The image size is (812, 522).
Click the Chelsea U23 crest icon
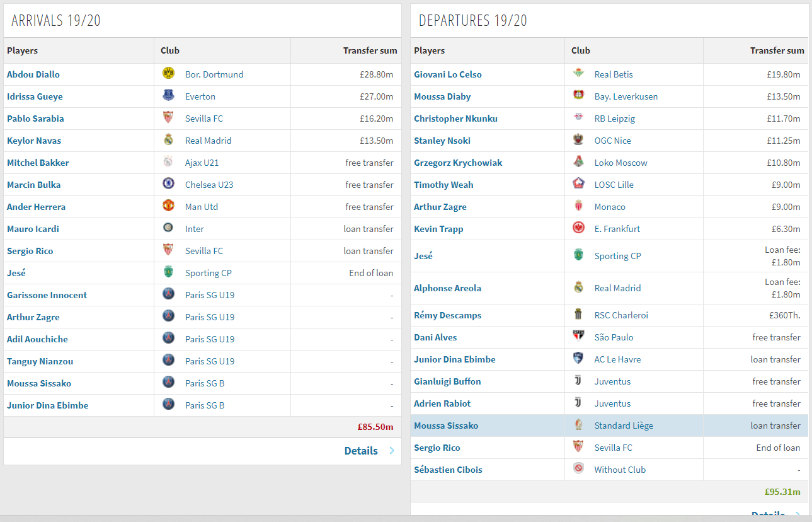tap(168, 183)
